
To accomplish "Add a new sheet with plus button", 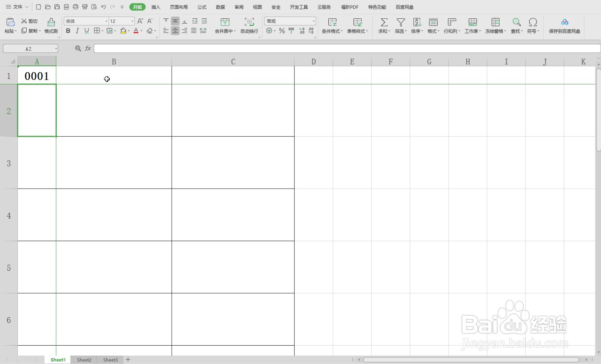I will (x=128, y=359).
